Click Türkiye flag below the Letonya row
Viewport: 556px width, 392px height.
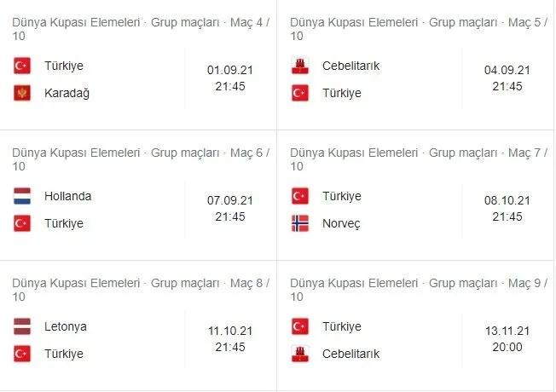tap(22, 354)
